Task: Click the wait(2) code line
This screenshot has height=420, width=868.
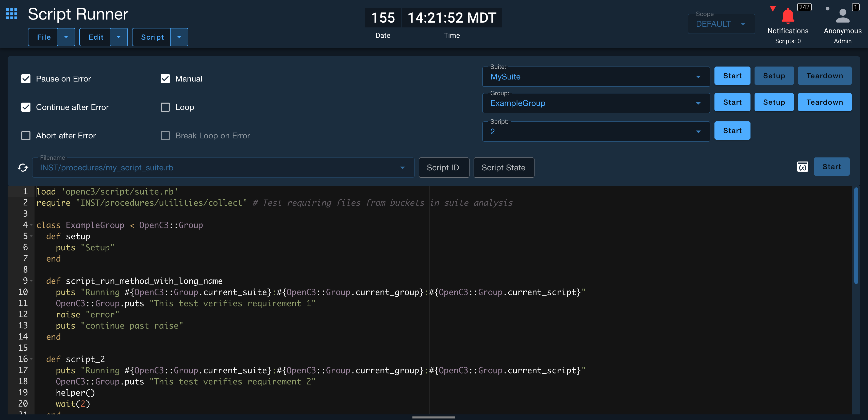Action: tap(73, 404)
